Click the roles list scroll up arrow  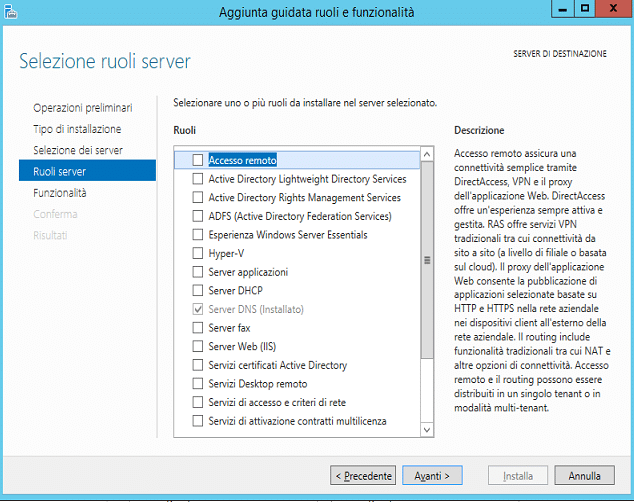427,154
